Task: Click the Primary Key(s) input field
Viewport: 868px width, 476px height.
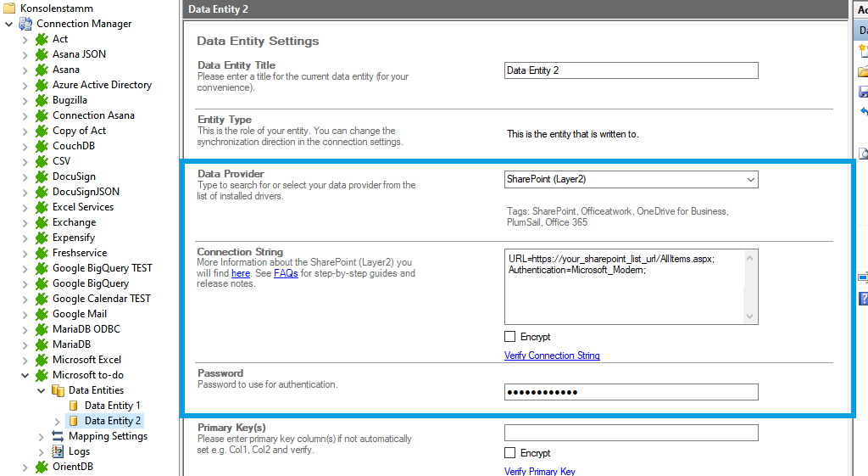Action: tap(631, 433)
